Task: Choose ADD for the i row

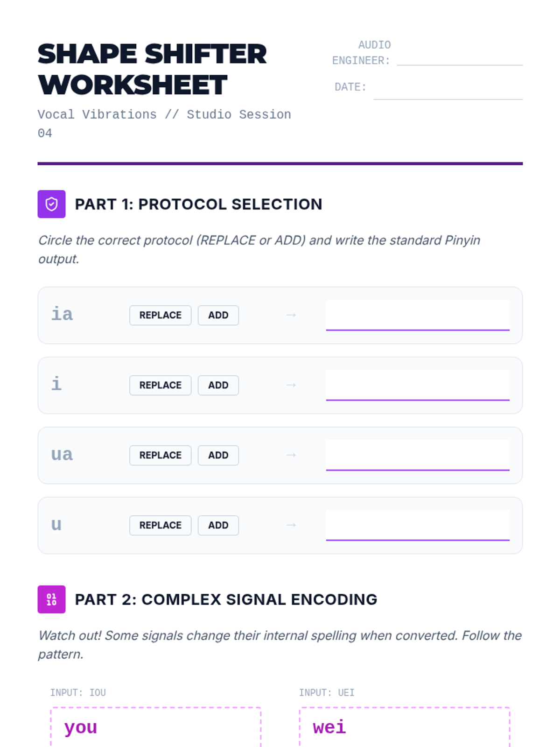Action: click(x=218, y=385)
